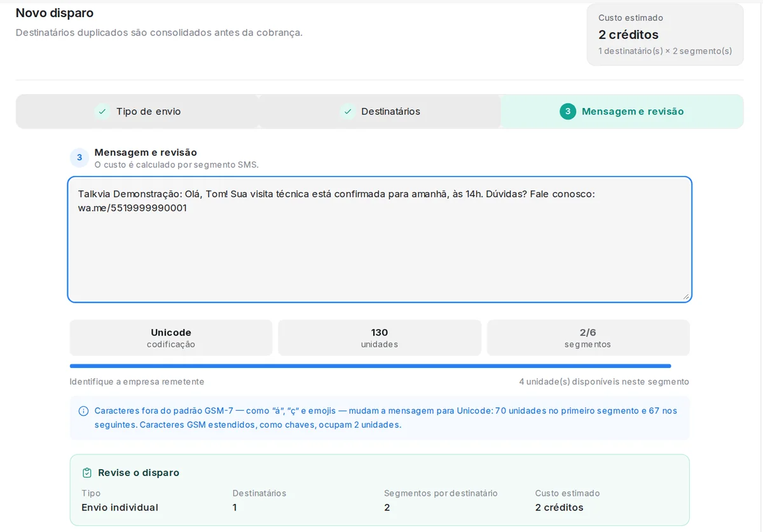Click checkmark icon beside Tipo de envio
Screen dimensions: 763x532
[102, 111]
